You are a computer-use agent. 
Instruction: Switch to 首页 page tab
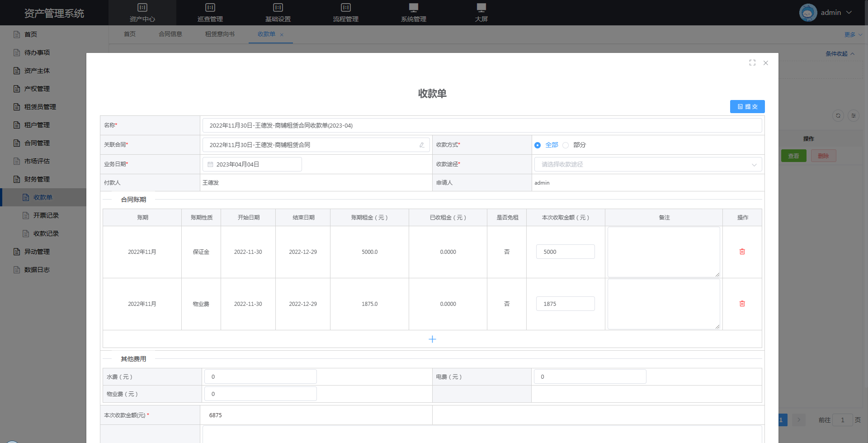click(130, 34)
